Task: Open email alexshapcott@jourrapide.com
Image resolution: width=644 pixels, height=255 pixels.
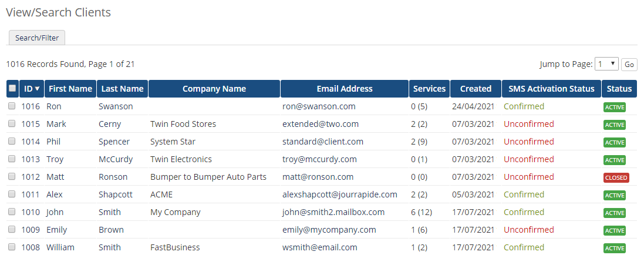Action: tap(340, 194)
